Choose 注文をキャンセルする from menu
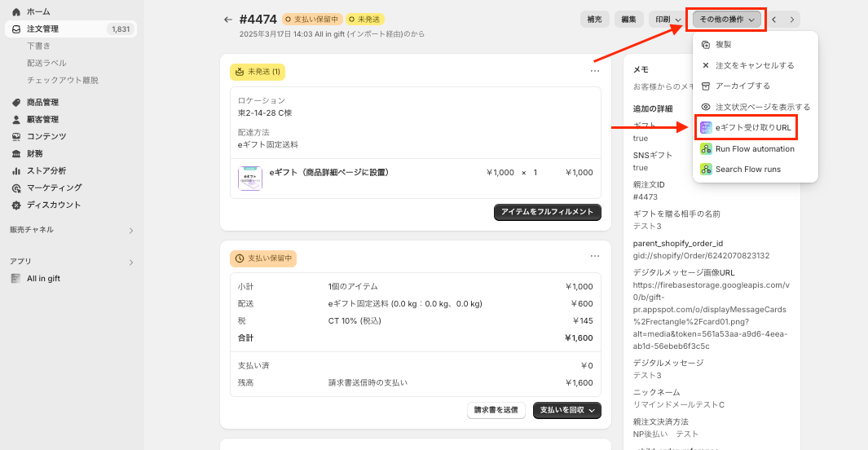 pyautogui.click(x=754, y=65)
